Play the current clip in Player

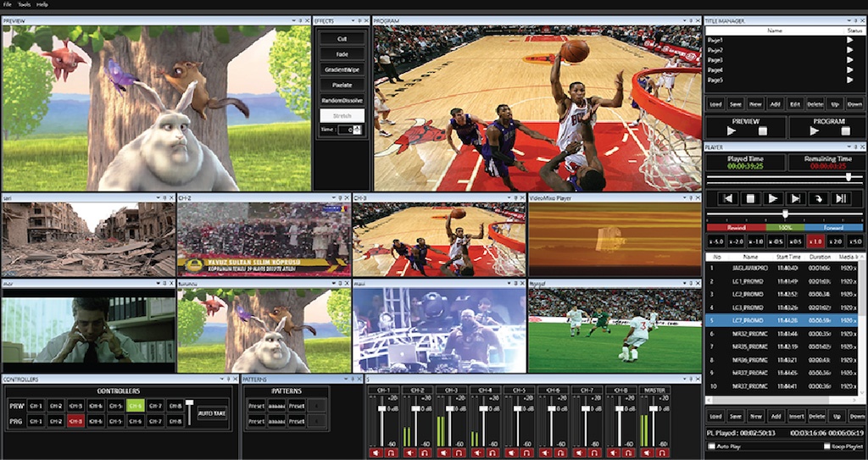pyautogui.click(x=773, y=198)
